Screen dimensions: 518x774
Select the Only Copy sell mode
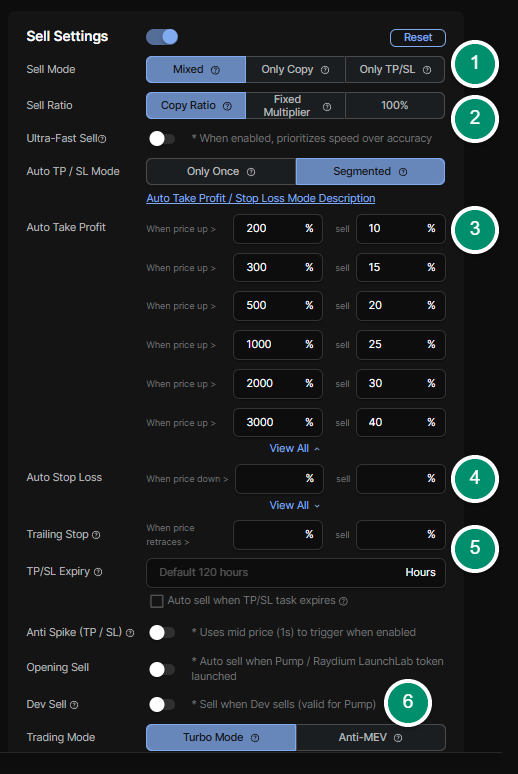[x=295, y=70]
